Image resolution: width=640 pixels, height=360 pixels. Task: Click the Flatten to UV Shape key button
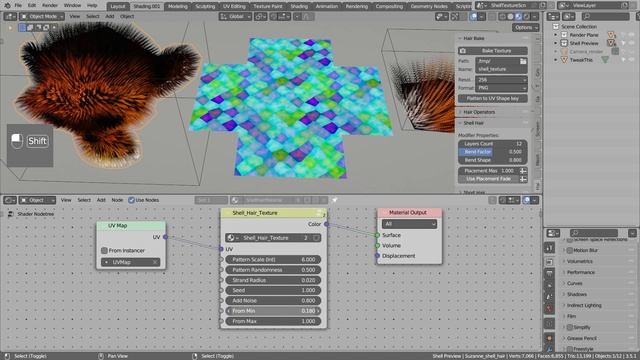pos(493,98)
